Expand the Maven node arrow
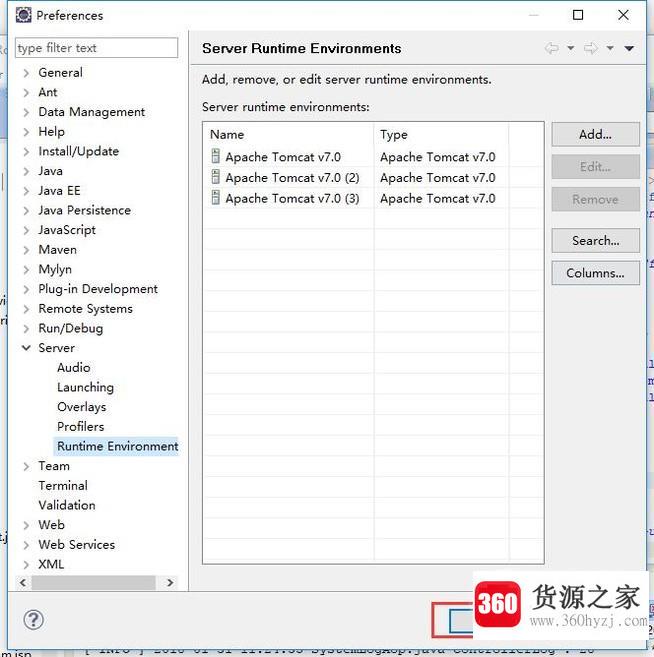 pyautogui.click(x=26, y=250)
